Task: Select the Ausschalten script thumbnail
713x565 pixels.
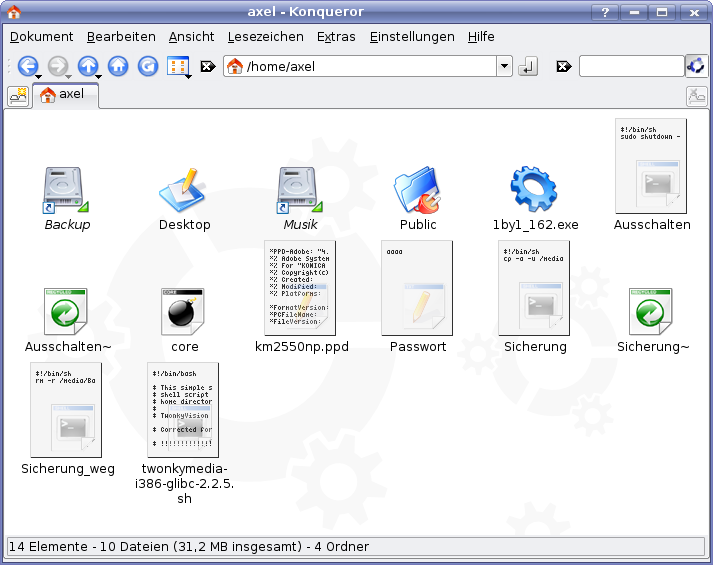Action: tap(651, 166)
